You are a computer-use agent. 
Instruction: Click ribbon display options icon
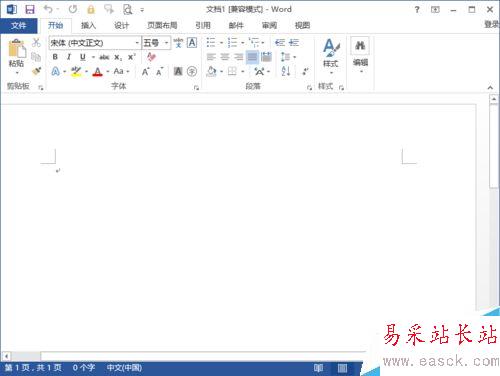click(x=435, y=10)
